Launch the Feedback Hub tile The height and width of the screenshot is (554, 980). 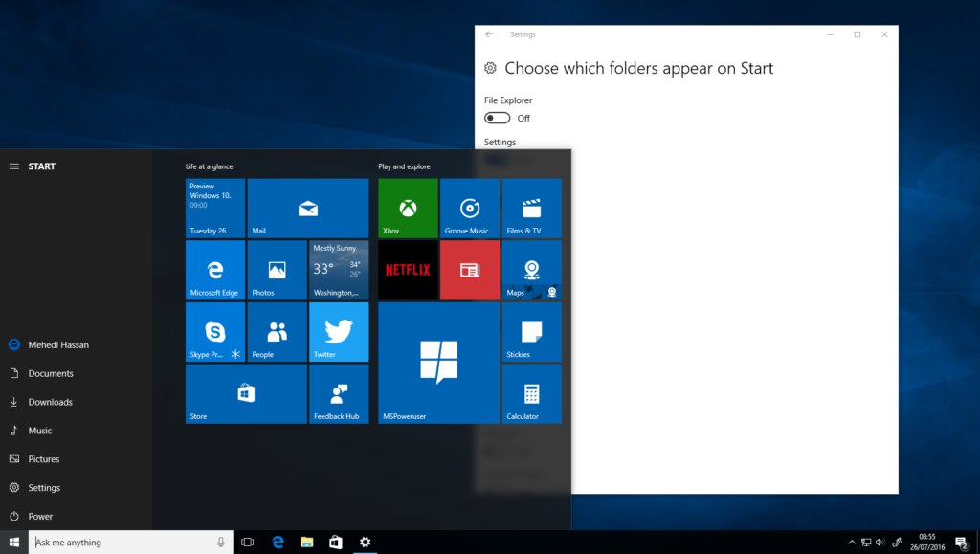339,393
